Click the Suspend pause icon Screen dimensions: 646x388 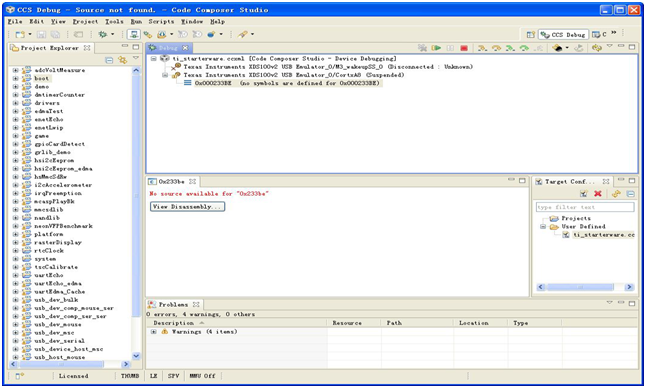450,48
